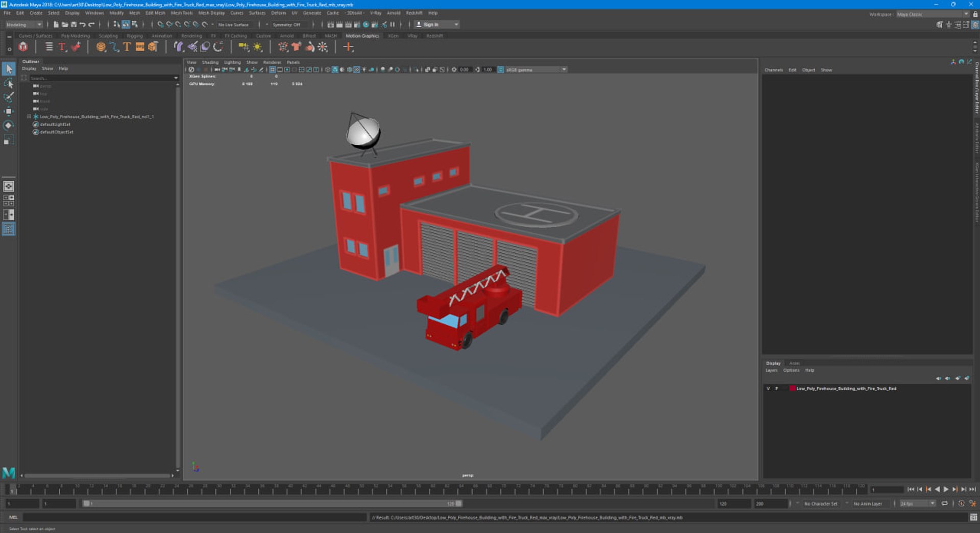This screenshot has height=533, width=980.
Task: Toggle the viewport grid display icon
Action: pyautogui.click(x=273, y=69)
